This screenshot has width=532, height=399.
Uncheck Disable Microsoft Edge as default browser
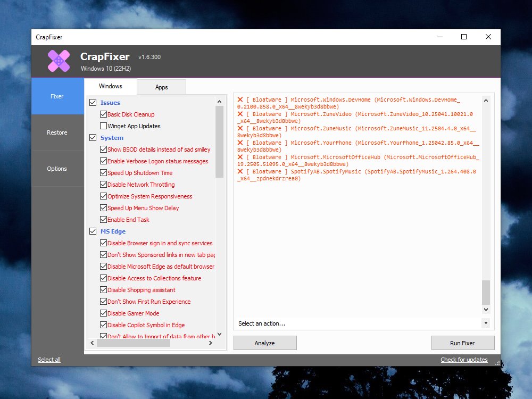(x=104, y=267)
